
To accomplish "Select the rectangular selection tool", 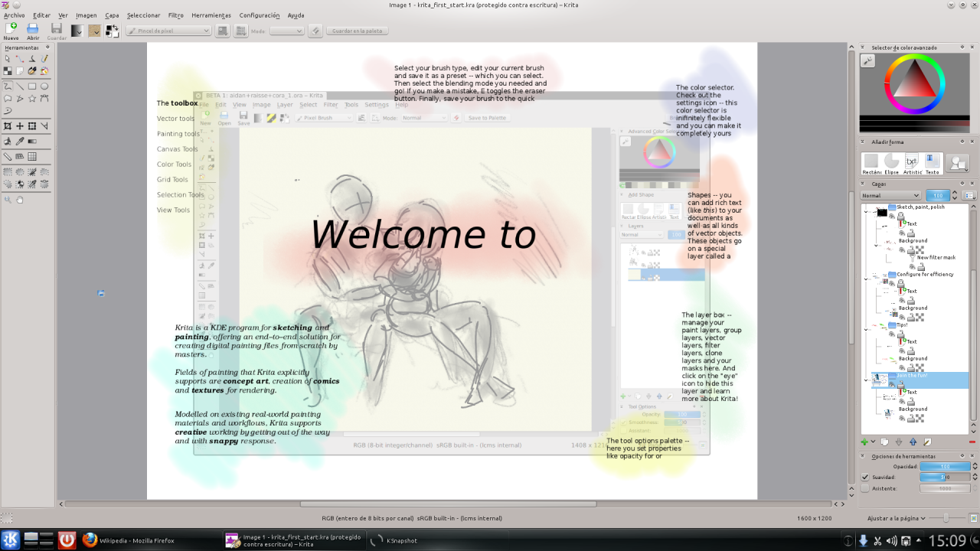I will [x=8, y=171].
